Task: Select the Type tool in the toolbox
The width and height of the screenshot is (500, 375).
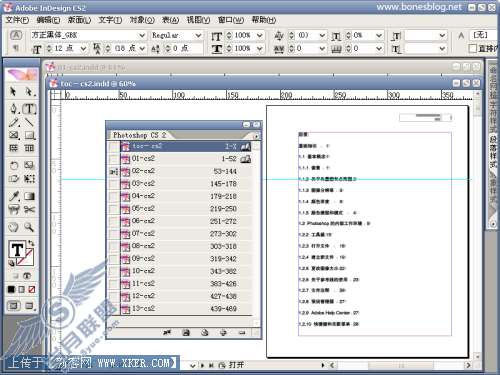Action: coord(29,108)
